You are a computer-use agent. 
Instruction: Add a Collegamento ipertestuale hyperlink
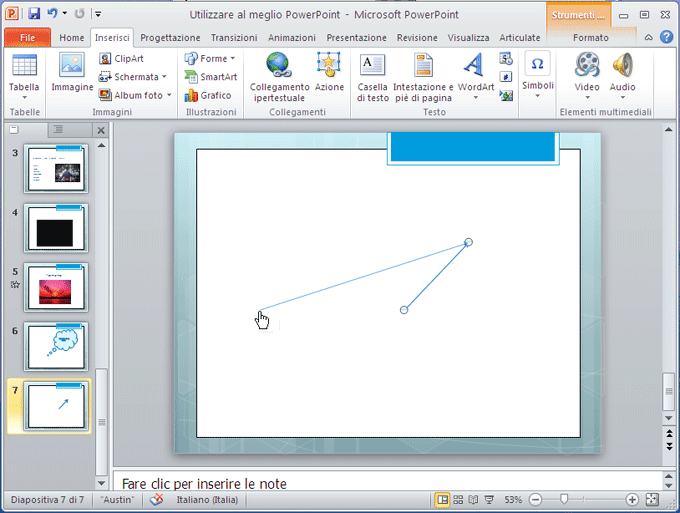click(279, 77)
